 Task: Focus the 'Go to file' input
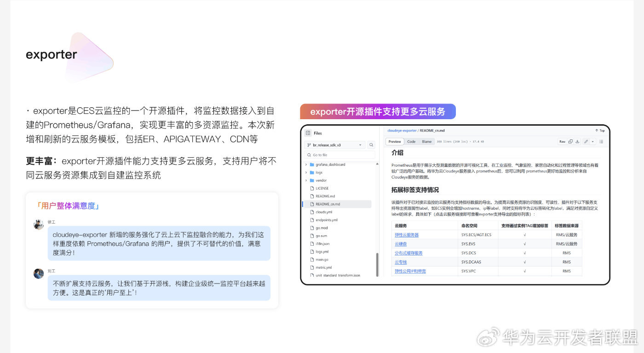(339, 155)
